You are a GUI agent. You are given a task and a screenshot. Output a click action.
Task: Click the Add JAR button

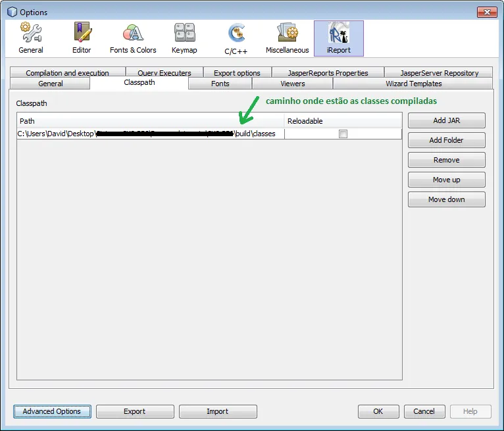[447, 120]
